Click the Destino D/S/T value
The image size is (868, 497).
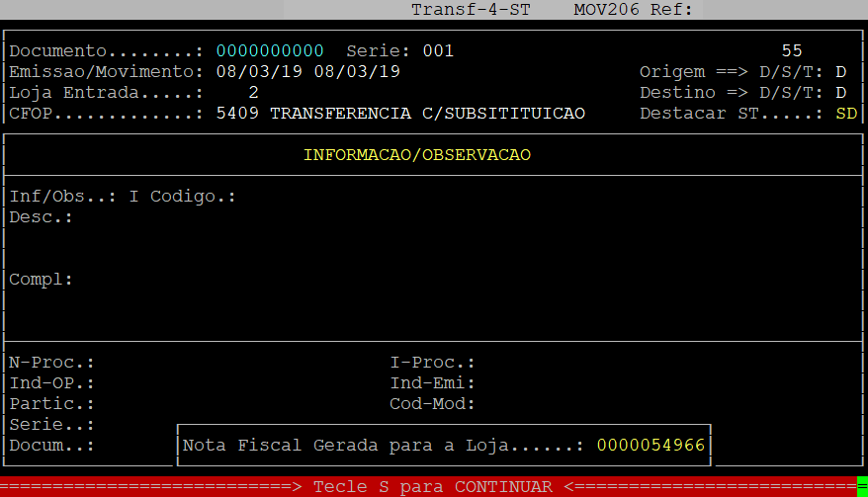(840, 93)
